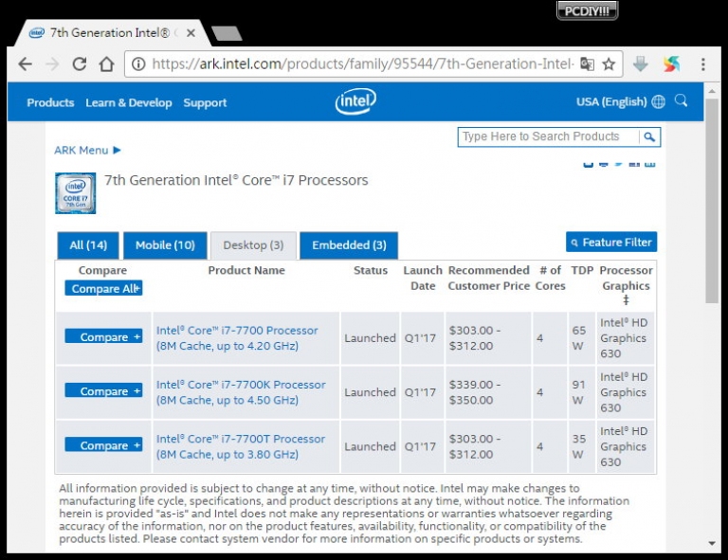Screen dimensions: 728x560
Task: Click header magnifier search icon
Action: pyautogui.click(x=682, y=100)
